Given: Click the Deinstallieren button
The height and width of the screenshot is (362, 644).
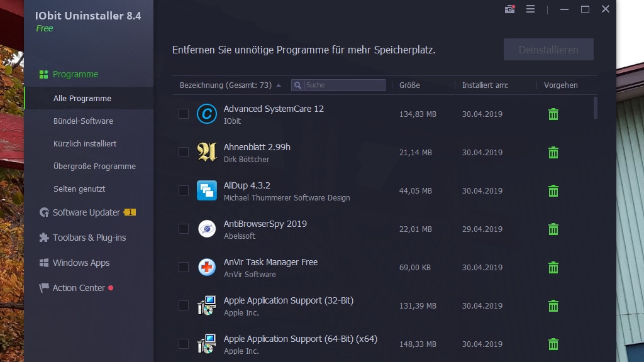Looking at the screenshot, I should [548, 49].
